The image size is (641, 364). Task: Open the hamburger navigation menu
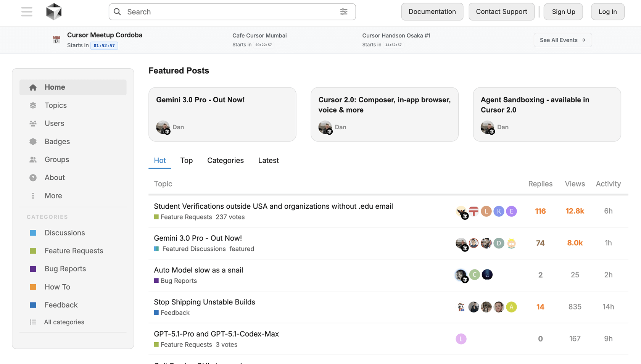(x=27, y=11)
